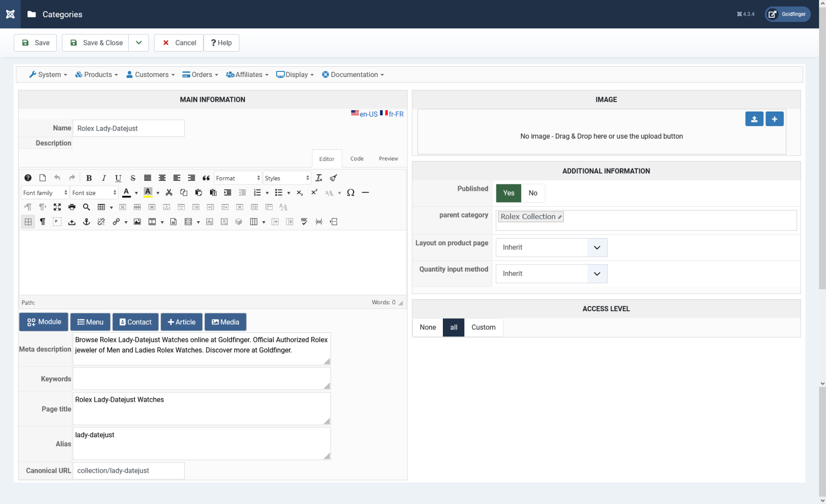Expand the Save & Close options arrow
The image size is (826, 504).
tap(139, 43)
